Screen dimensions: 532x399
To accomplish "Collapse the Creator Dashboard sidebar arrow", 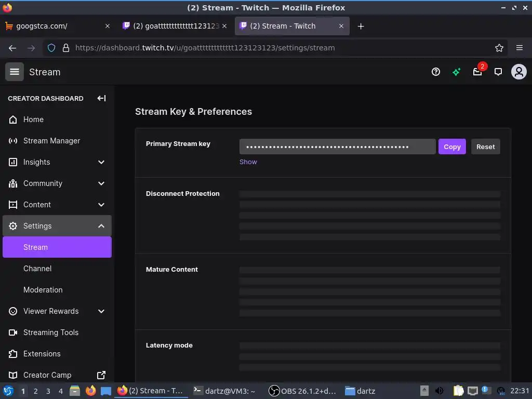I will [x=101, y=98].
